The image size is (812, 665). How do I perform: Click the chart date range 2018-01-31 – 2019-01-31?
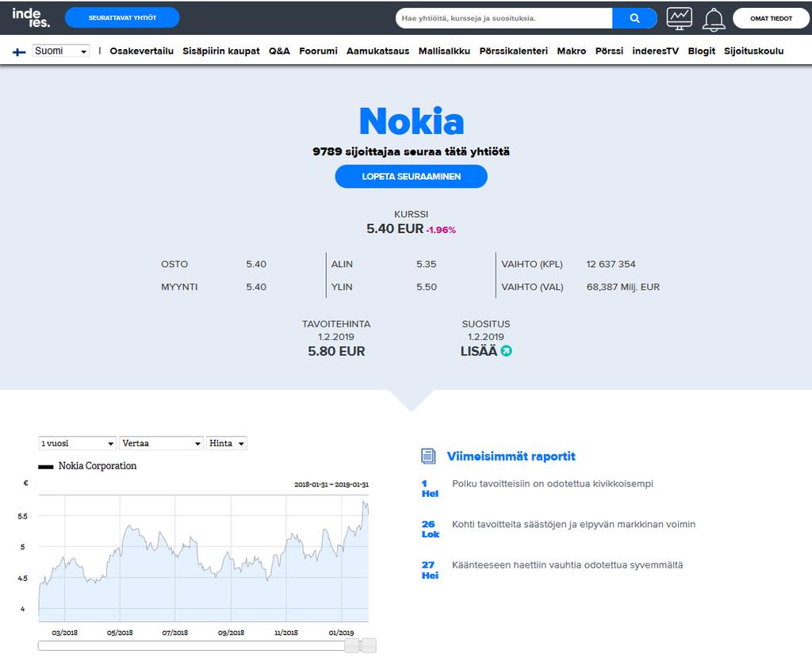tap(331, 484)
